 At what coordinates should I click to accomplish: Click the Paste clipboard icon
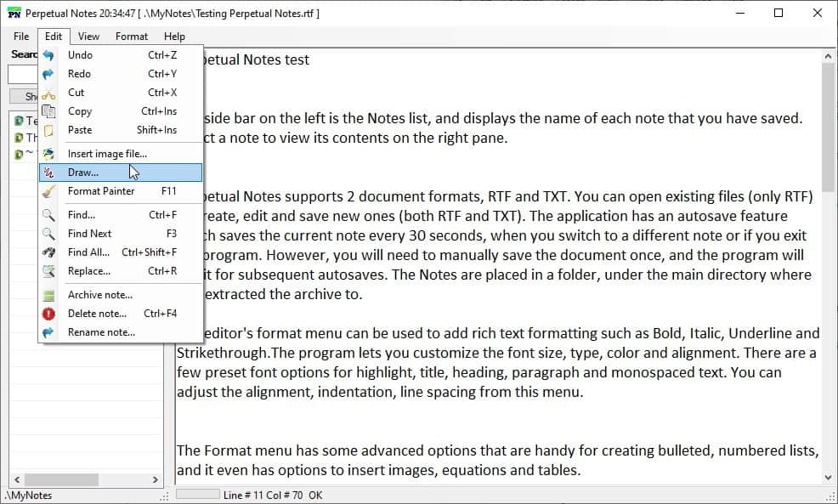click(x=49, y=130)
